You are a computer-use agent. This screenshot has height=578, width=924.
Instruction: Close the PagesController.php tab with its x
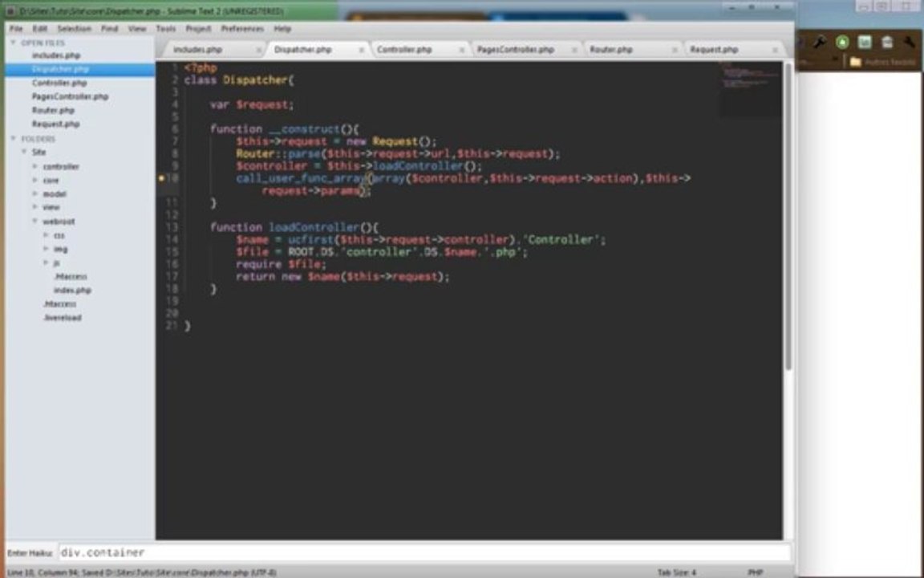[574, 51]
